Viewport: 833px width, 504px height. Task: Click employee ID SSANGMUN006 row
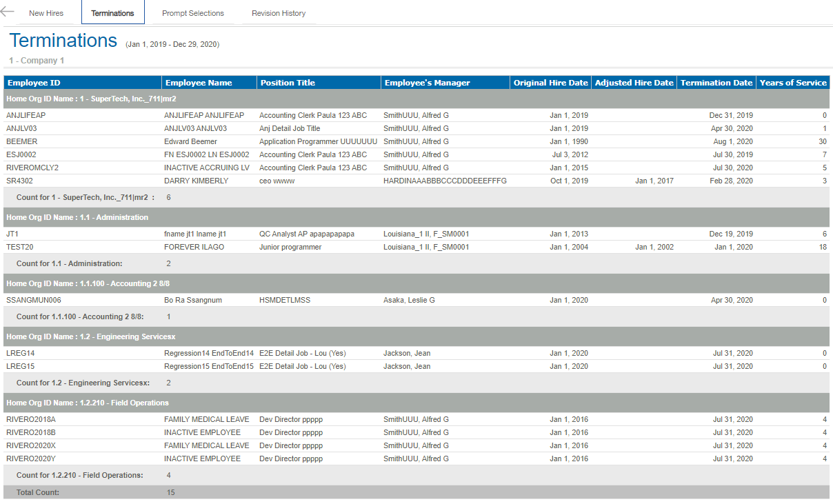pos(34,301)
